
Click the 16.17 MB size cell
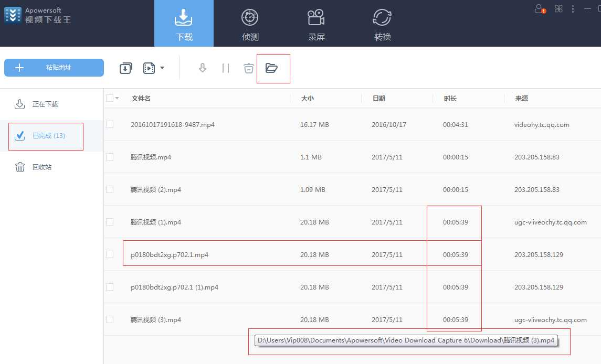click(x=314, y=124)
